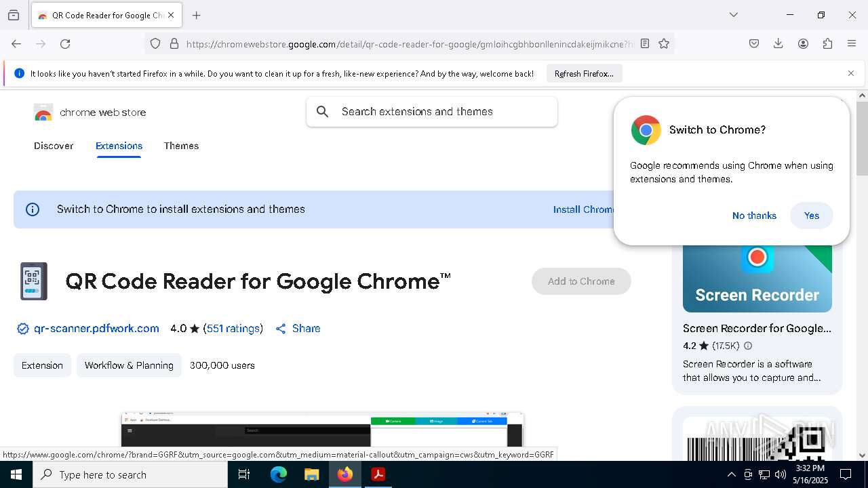Show hidden system tray icons
Viewport: 868px width, 488px height.
tap(731, 474)
